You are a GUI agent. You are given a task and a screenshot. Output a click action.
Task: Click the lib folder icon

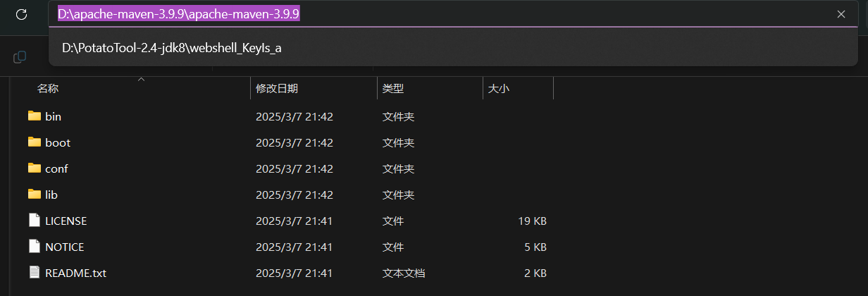(35, 195)
